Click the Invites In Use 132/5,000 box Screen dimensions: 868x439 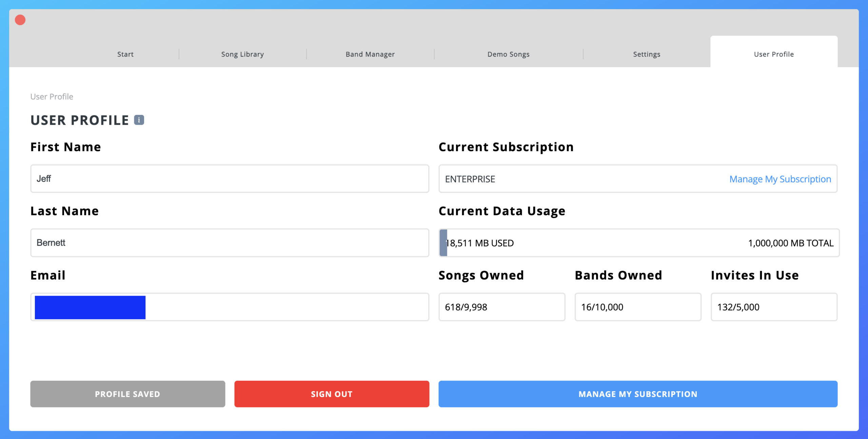click(774, 307)
